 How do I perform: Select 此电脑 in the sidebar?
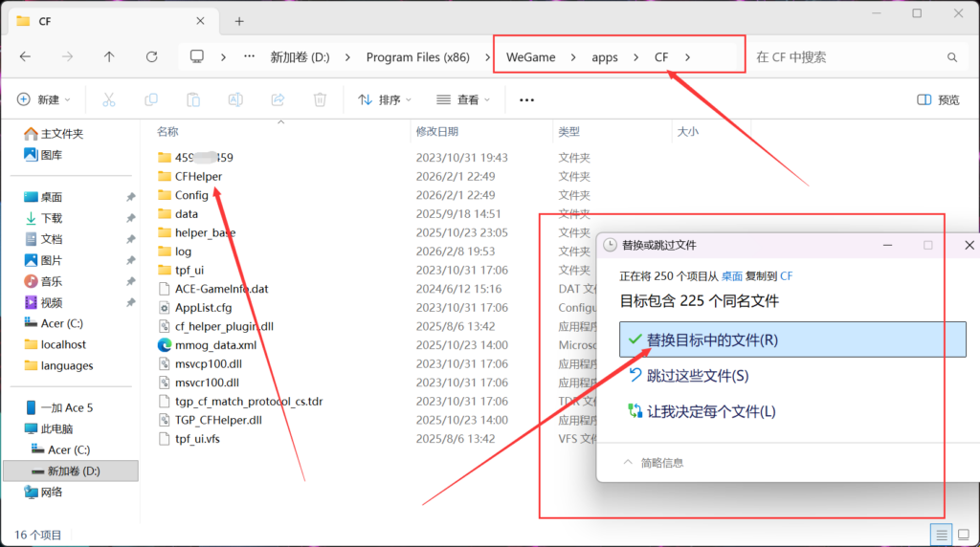[x=49, y=429]
